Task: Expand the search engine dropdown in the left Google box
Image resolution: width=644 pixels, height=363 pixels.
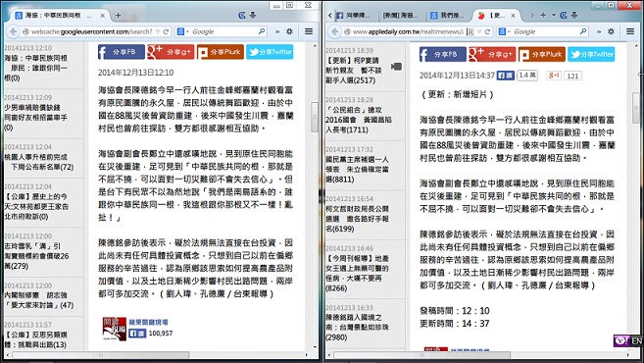Action: 182,31
